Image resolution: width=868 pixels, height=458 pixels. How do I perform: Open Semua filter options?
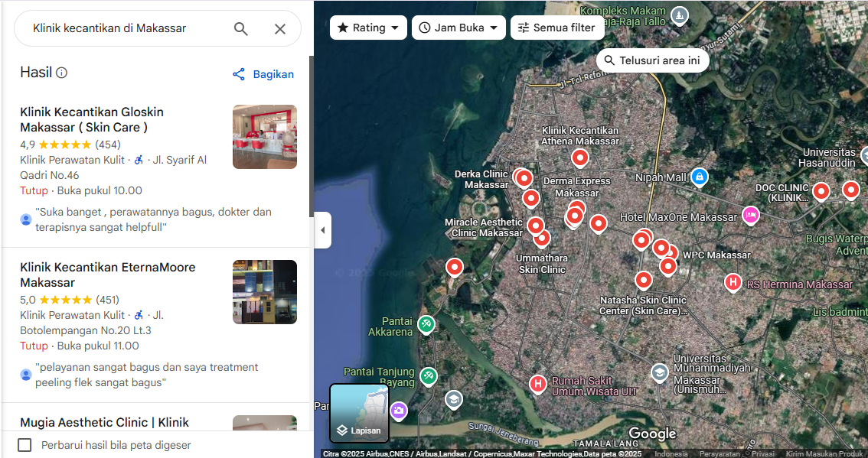click(557, 28)
